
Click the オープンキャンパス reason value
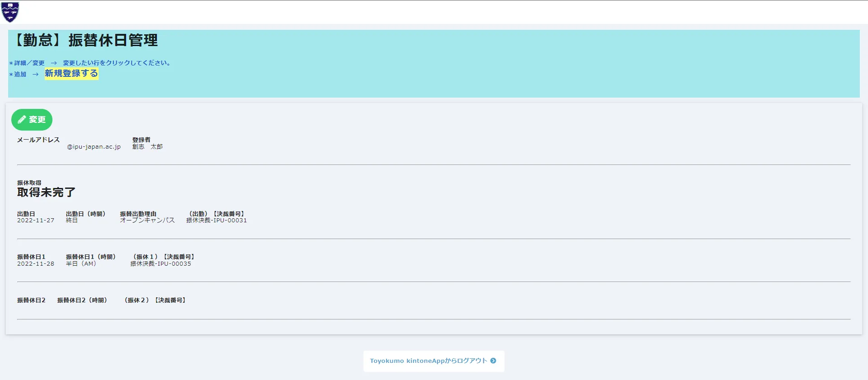(x=147, y=220)
